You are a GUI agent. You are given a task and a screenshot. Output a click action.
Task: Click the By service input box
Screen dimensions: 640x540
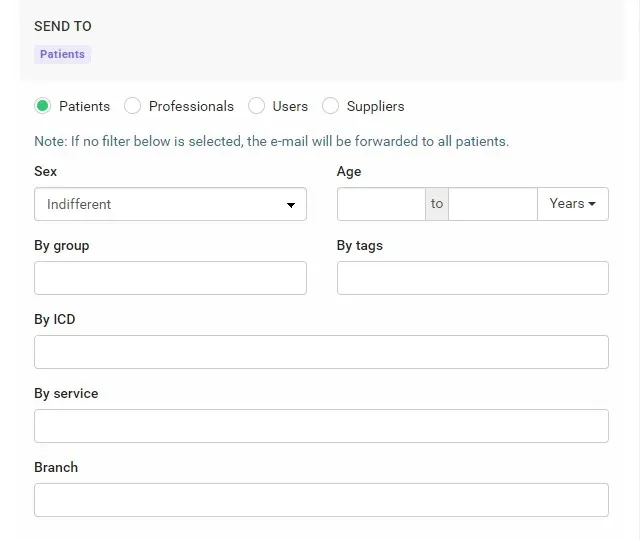[x=321, y=426]
